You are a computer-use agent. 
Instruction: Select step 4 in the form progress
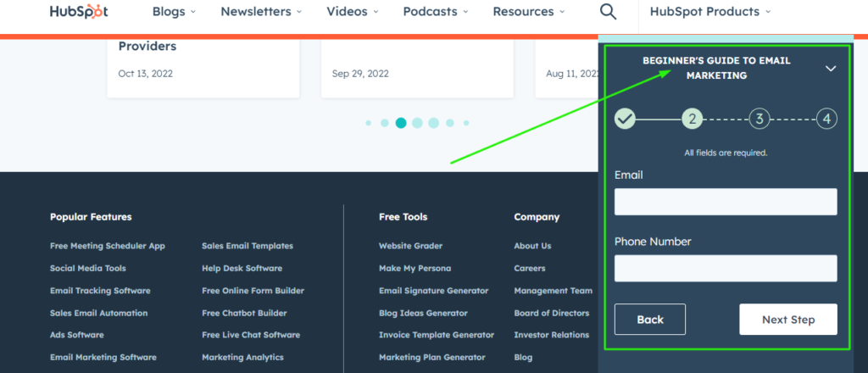click(x=827, y=119)
